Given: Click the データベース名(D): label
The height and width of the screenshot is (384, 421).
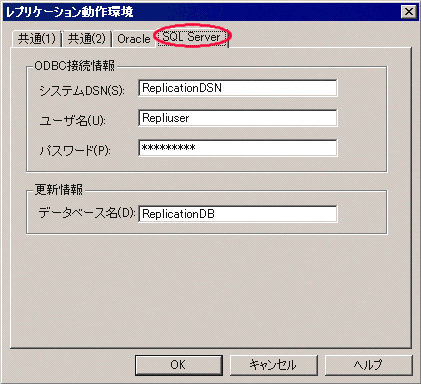Looking at the screenshot, I should [x=87, y=213].
